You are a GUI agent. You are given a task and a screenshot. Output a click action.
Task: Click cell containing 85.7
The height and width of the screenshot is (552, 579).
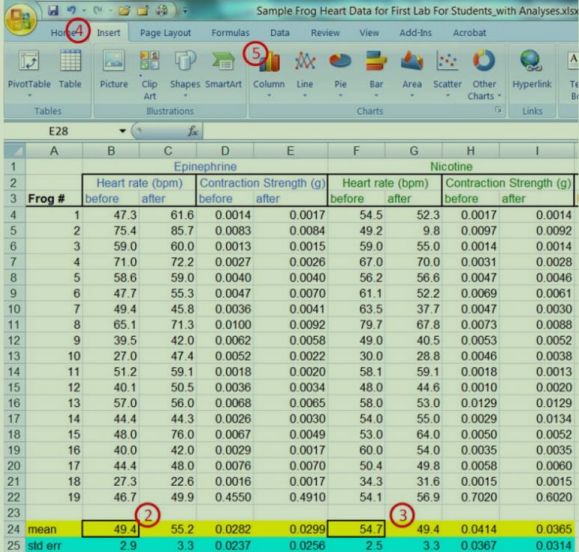[x=168, y=230]
